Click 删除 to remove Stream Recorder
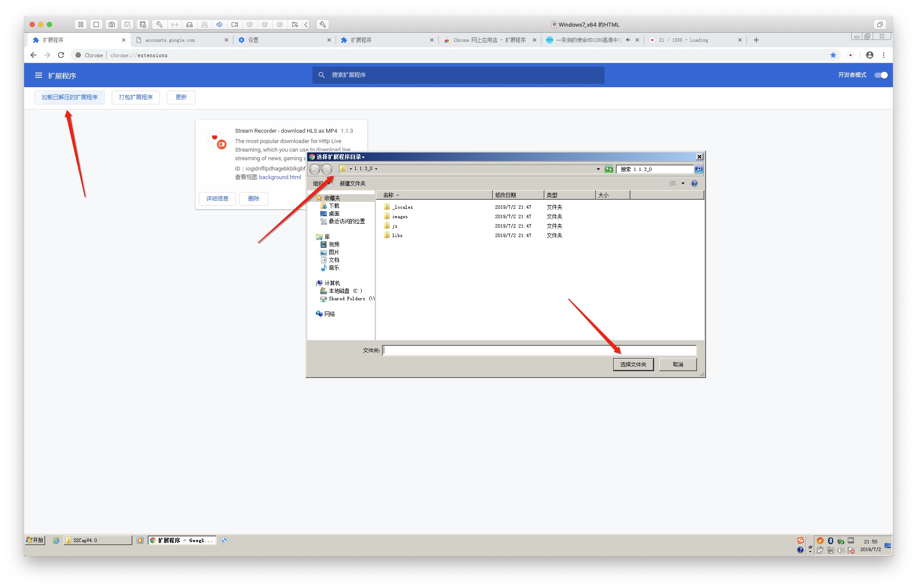This screenshot has height=588, width=917. point(254,198)
